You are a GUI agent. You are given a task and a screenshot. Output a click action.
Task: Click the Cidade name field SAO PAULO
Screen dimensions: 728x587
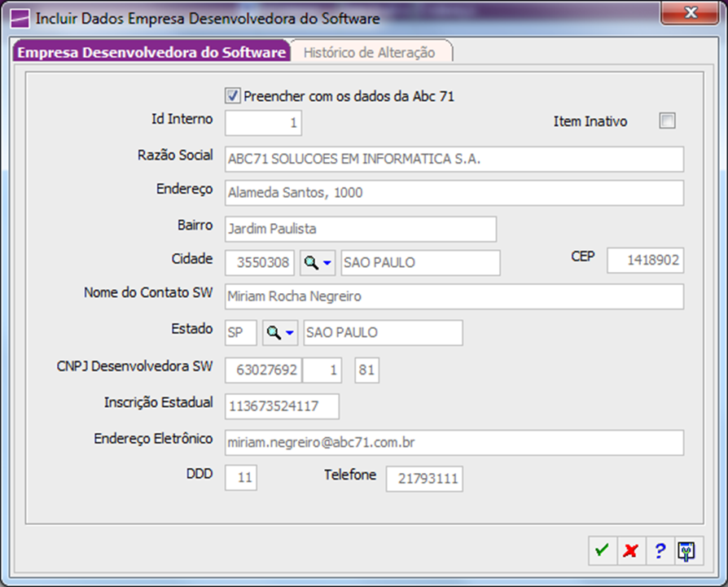pyautogui.click(x=421, y=263)
